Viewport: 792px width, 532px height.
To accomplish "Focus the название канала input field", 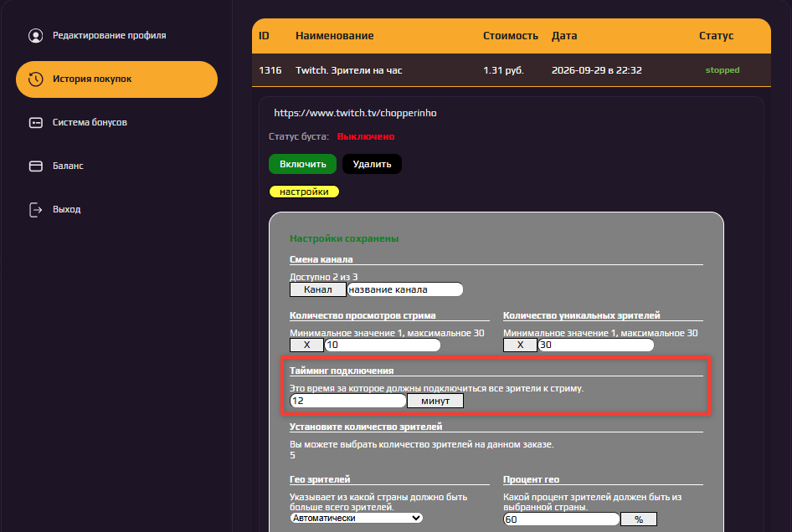I will 404,289.
